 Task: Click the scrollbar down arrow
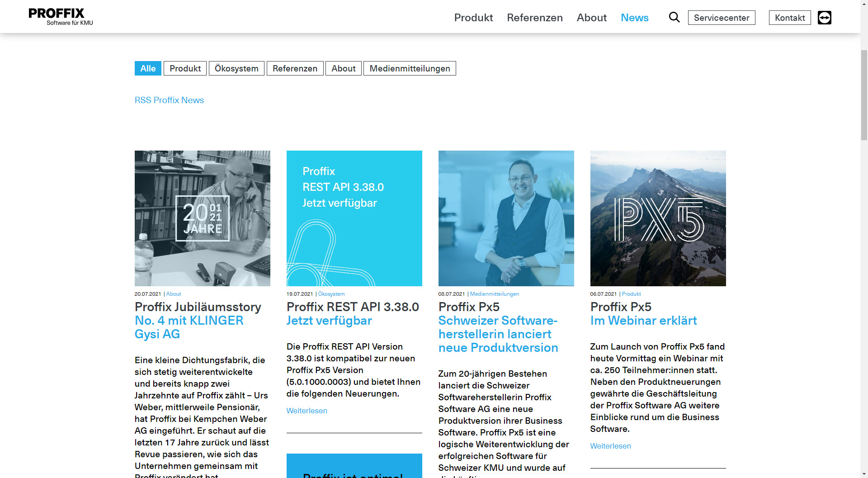point(863,473)
